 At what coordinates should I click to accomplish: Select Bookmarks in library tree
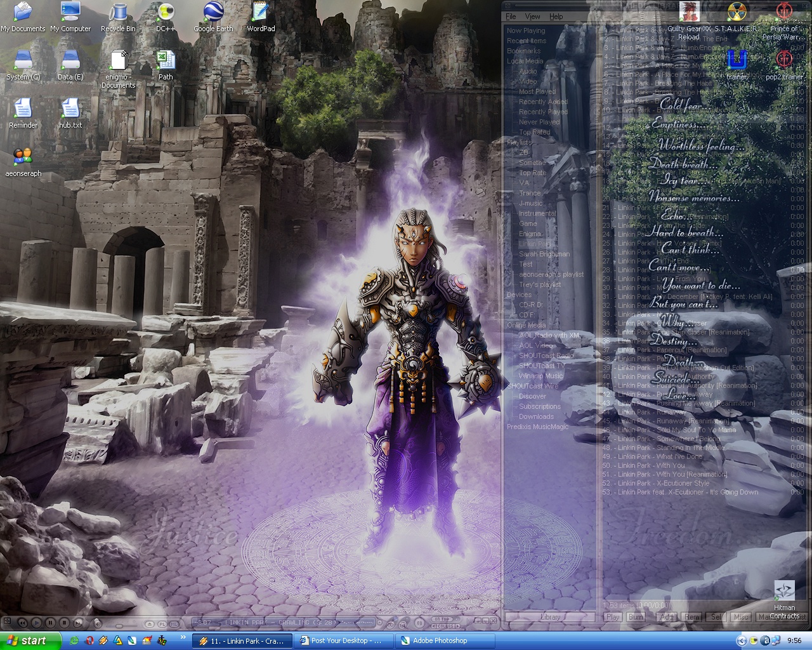[523, 51]
